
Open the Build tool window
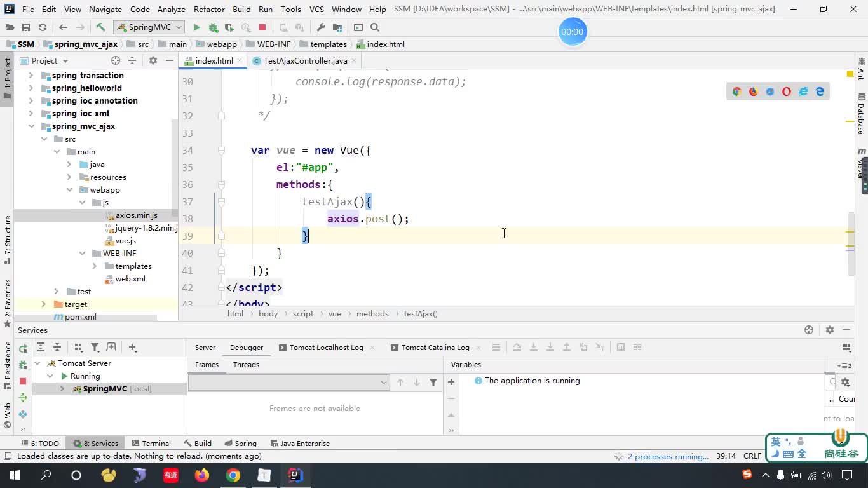tap(198, 444)
